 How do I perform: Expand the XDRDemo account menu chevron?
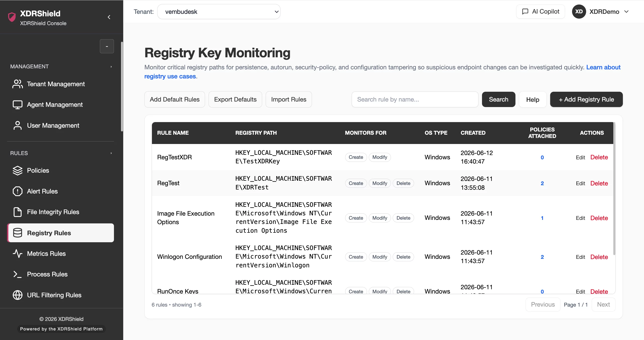tap(626, 12)
